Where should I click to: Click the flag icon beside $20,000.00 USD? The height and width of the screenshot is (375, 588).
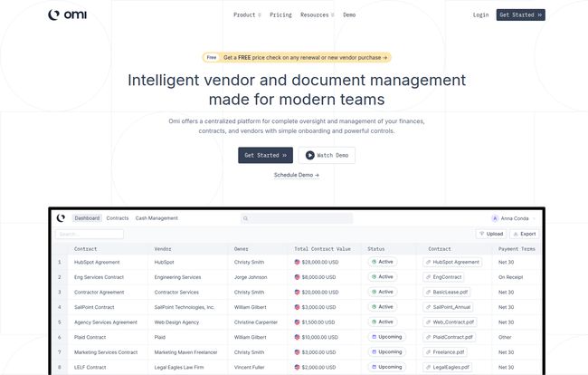(297, 292)
